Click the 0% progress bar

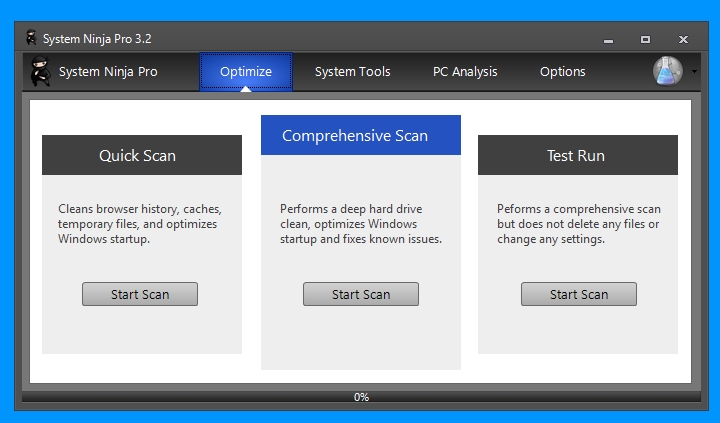point(361,397)
